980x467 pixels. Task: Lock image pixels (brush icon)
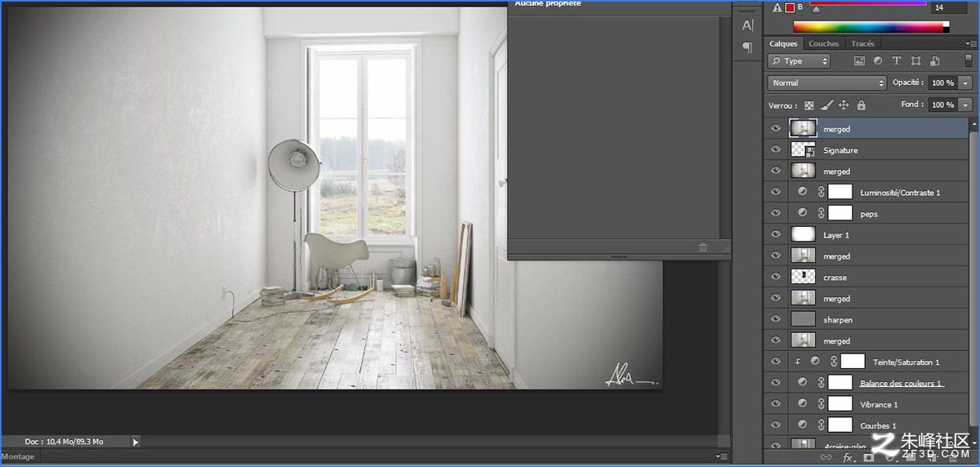tap(826, 105)
